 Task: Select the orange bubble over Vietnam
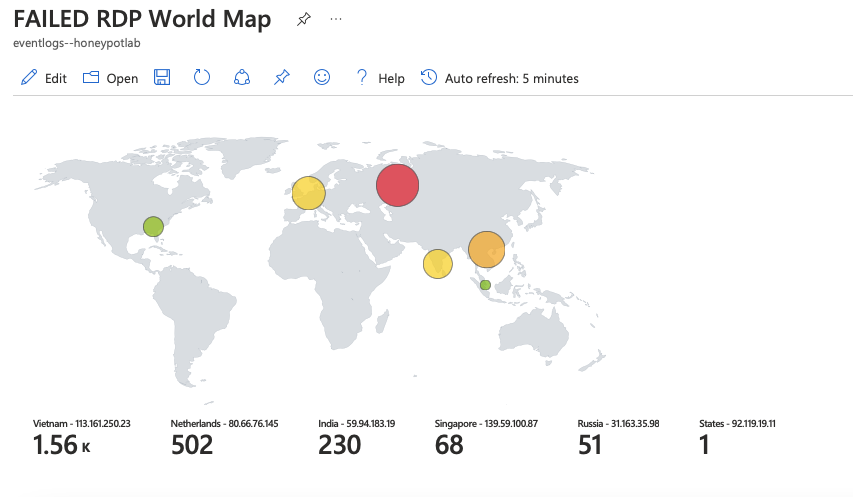click(x=486, y=250)
